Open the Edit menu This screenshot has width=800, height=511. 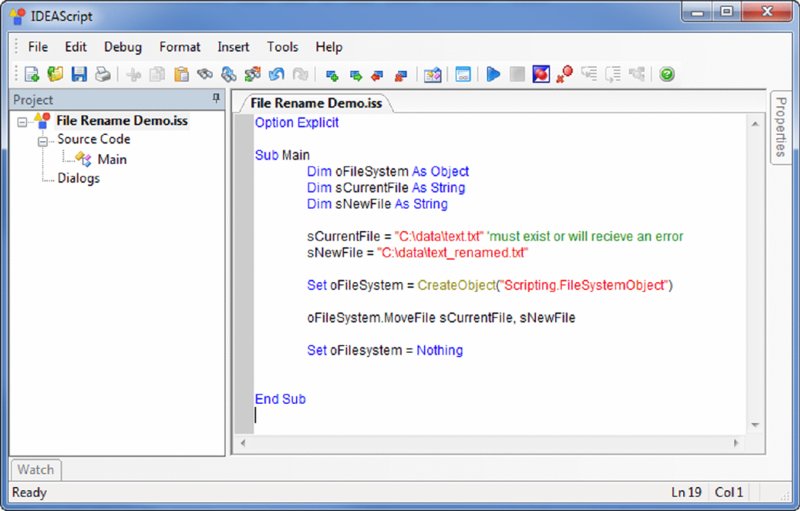76,47
